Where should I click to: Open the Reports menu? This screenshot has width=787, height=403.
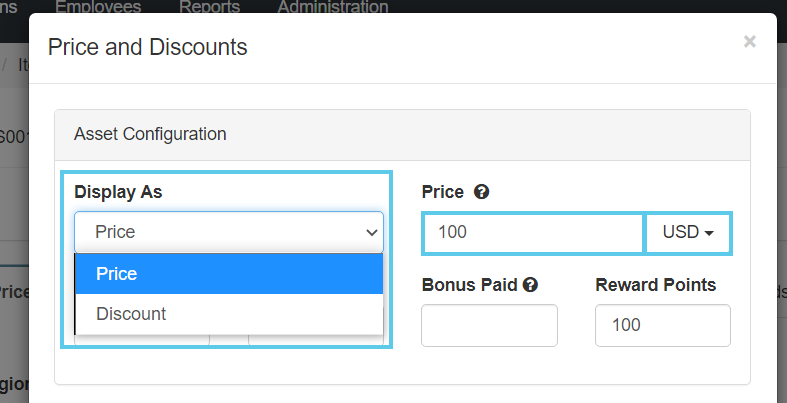(x=209, y=7)
